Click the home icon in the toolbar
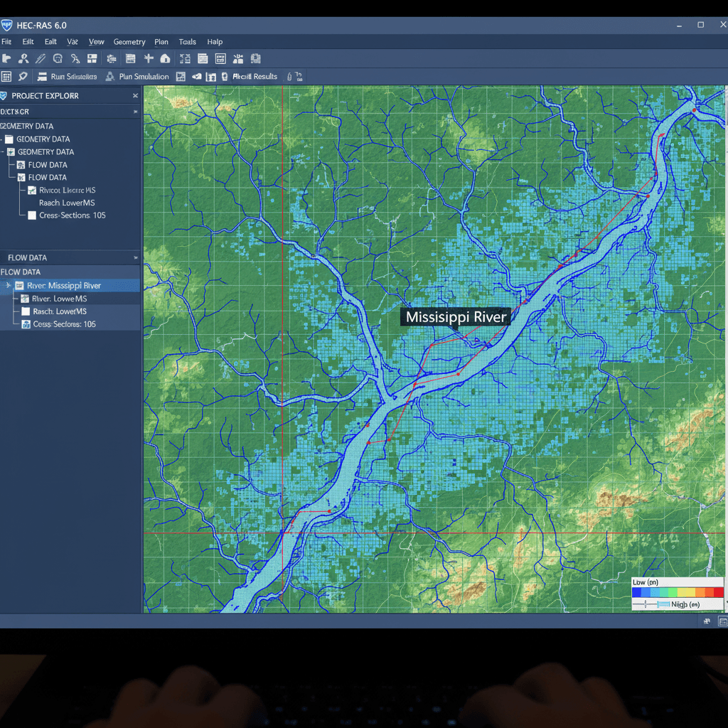This screenshot has width=728, height=728. pos(165,58)
